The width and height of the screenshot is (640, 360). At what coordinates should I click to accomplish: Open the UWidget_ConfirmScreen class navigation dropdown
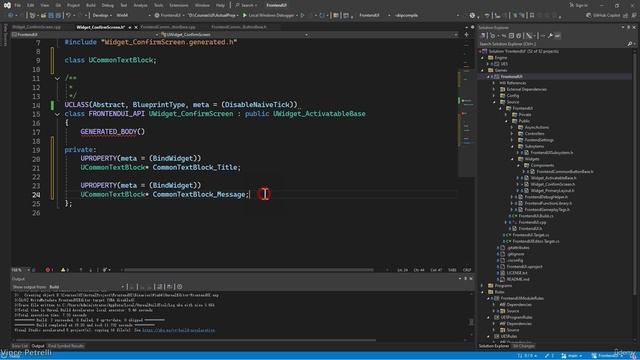235,35
